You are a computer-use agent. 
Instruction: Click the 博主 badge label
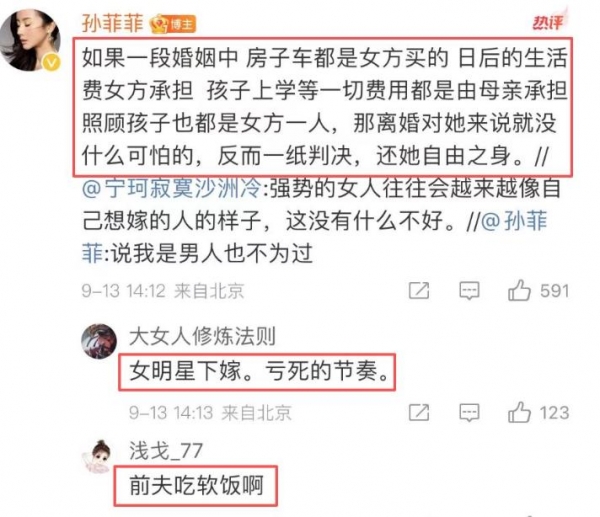tap(183, 24)
